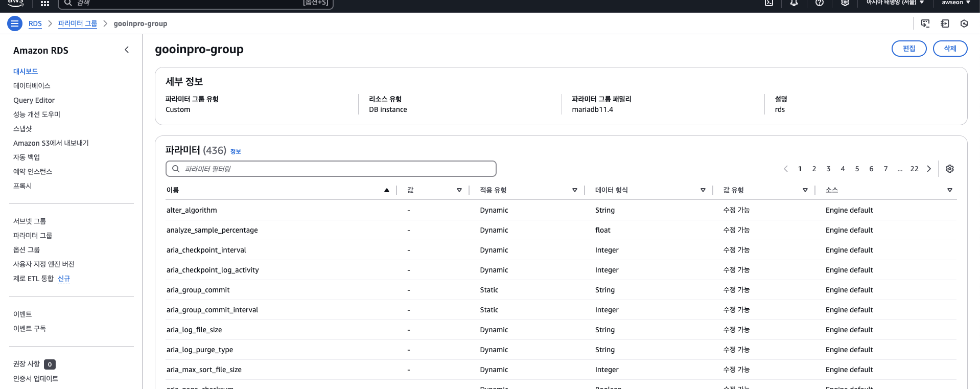The width and height of the screenshot is (980, 389).
Task: Click the aria_group_commit parameter name
Action: click(198, 290)
